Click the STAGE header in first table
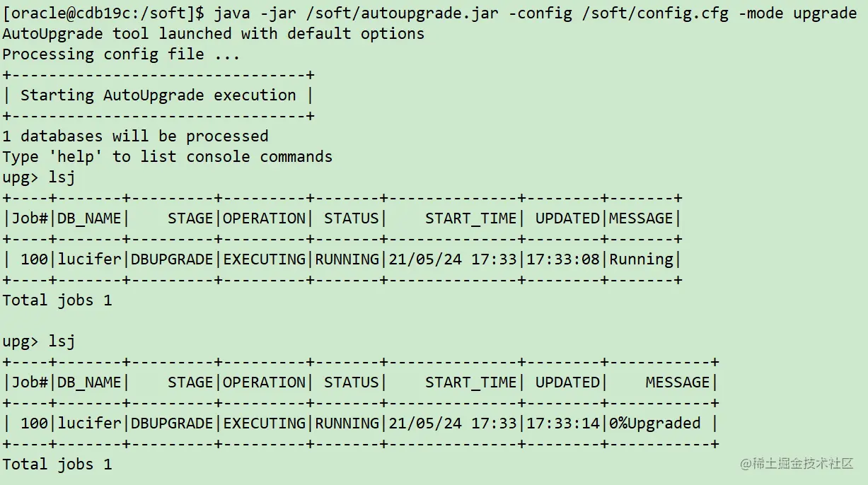 [190, 218]
